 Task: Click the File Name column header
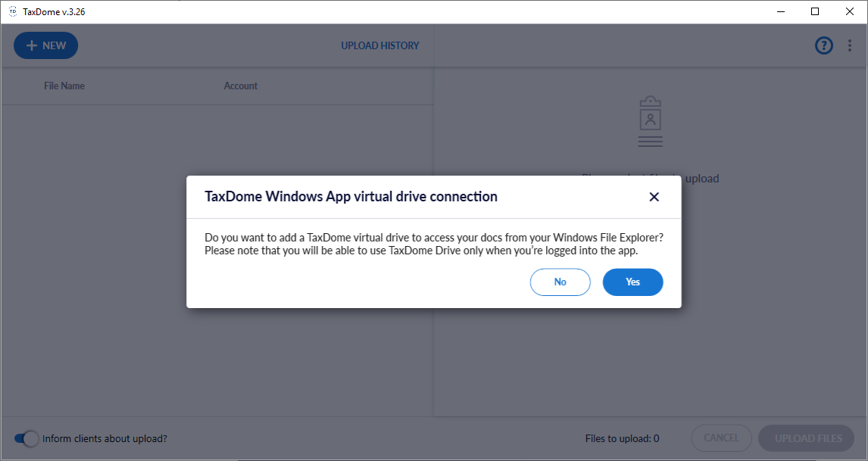click(x=64, y=86)
